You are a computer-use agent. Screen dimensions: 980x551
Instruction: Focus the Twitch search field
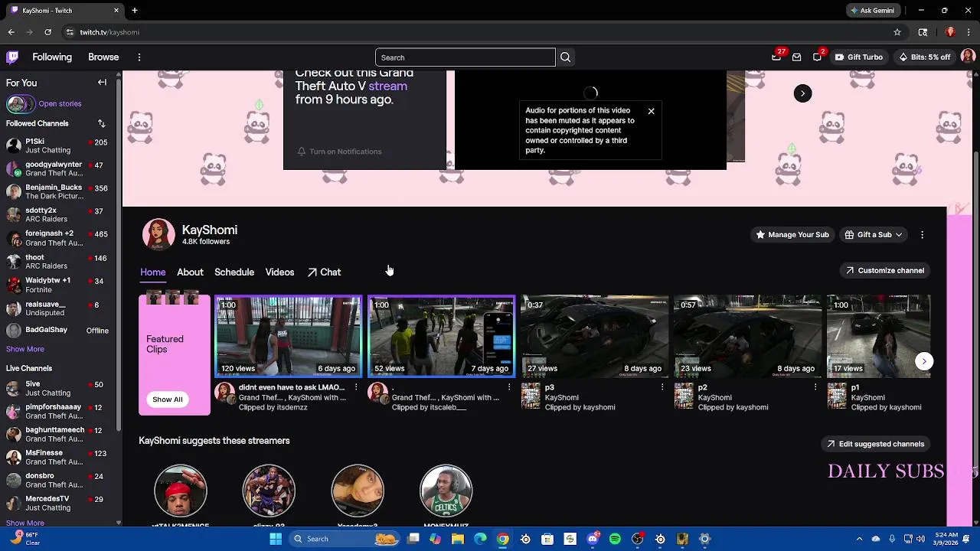click(465, 57)
